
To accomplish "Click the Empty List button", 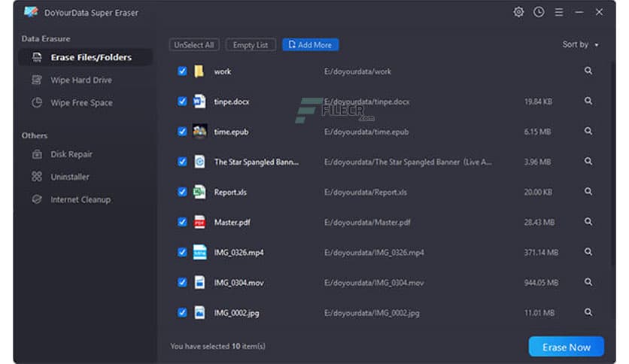I will coord(251,45).
